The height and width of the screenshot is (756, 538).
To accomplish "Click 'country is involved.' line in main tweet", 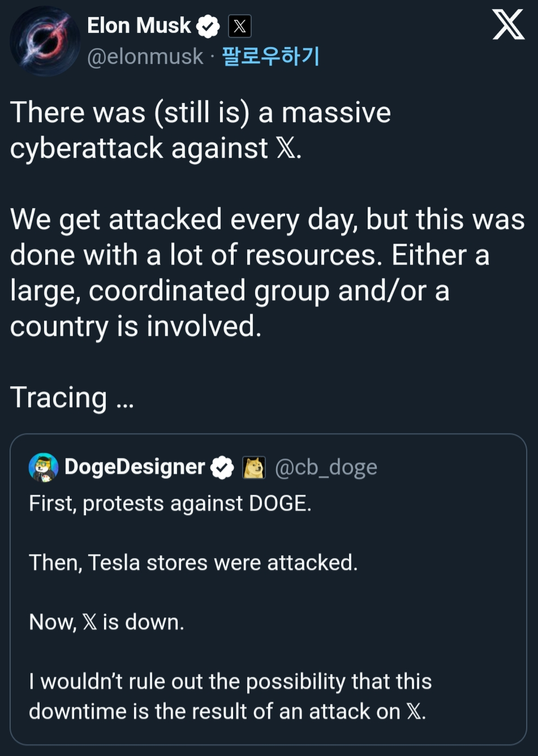I will [136, 326].
